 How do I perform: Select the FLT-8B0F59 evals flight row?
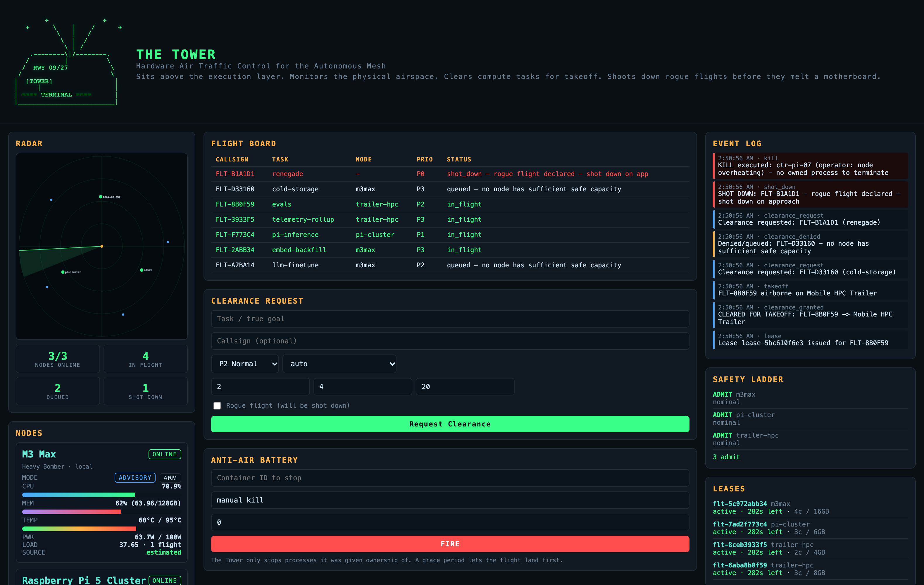pos(450,204)
